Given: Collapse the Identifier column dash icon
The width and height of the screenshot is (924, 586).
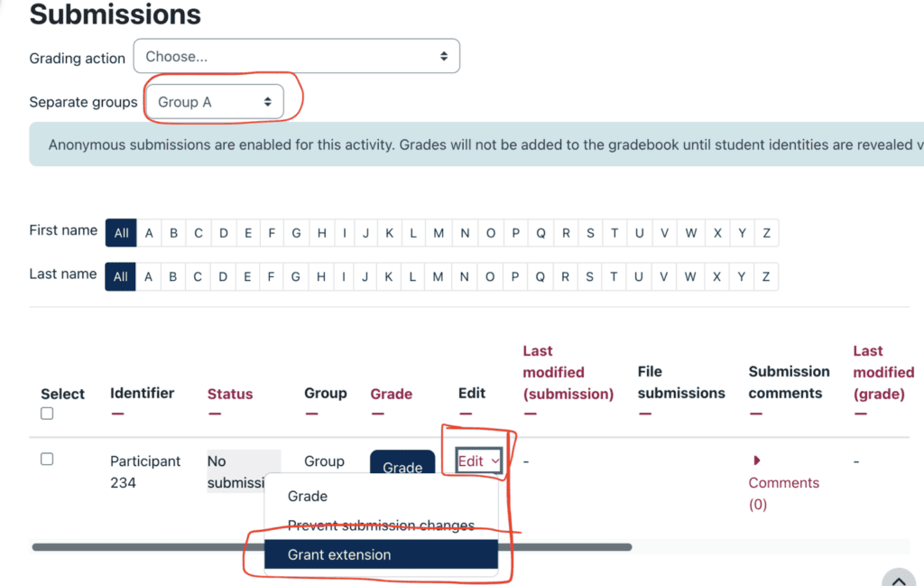Looking at the screenshot, I should pyautogui.click(x=118, y=414).
